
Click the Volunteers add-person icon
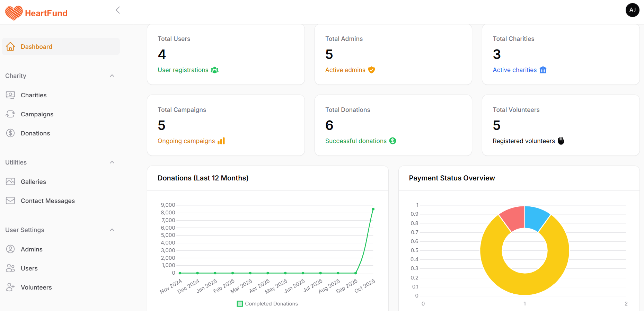[x=10, y=287]
